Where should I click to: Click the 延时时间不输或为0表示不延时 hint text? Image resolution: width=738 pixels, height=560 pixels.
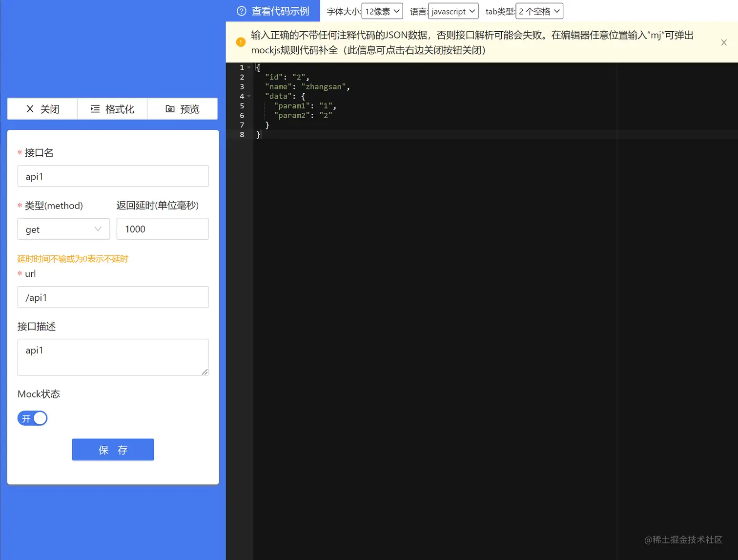pos(73,259)
